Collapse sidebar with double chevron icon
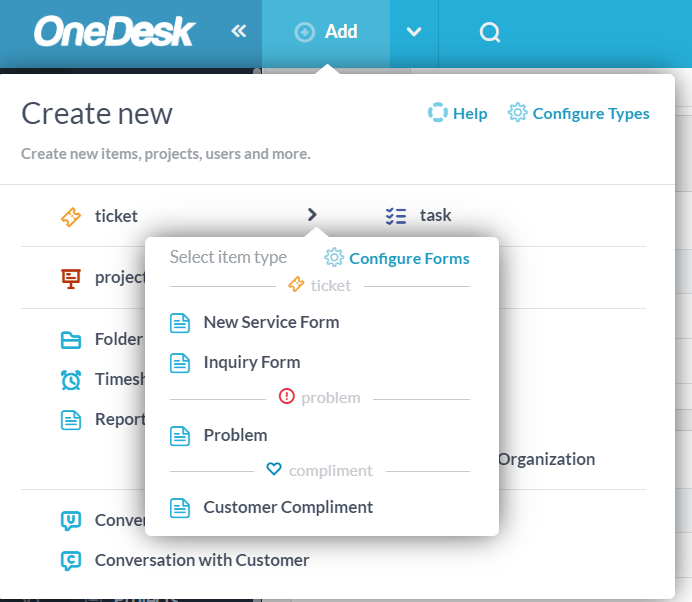Image resolution: width=692 pixels, height=602 pixels. pyautogui.click(x=238, y=32)
